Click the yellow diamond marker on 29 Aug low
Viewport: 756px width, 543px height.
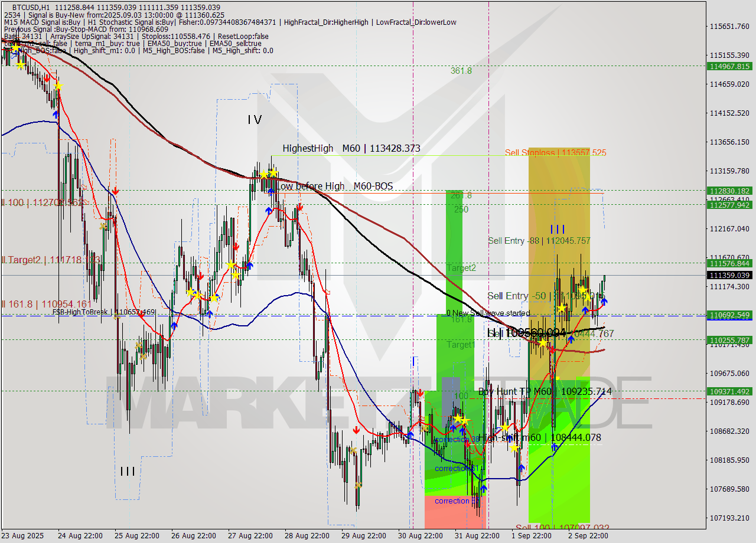point(358,485)
